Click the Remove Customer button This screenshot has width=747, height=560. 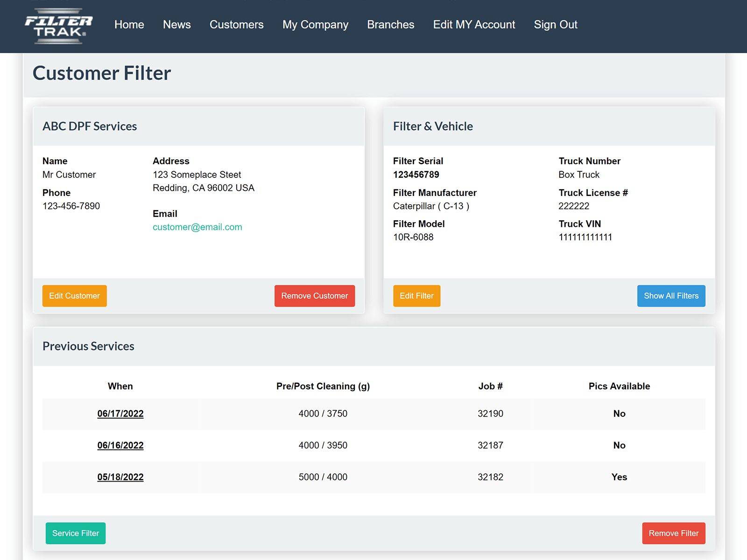[315, 296]
